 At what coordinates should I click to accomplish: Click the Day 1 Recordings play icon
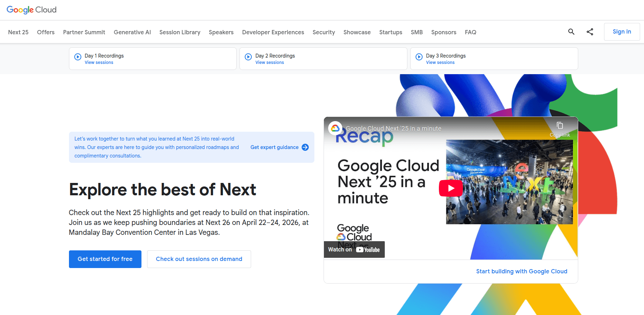tap(78, 57)
